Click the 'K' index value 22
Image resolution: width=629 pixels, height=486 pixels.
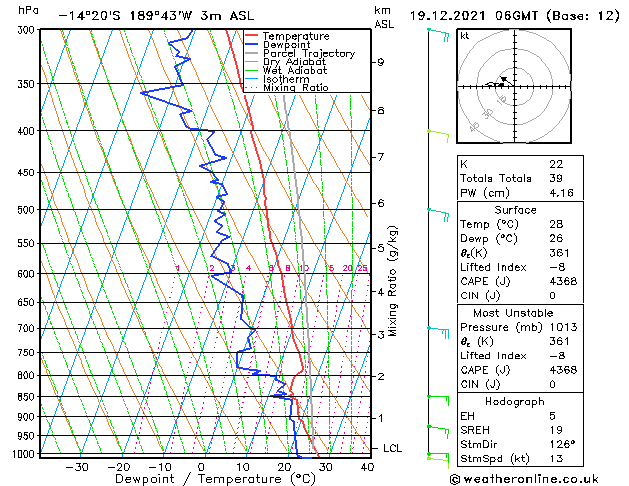556,164
